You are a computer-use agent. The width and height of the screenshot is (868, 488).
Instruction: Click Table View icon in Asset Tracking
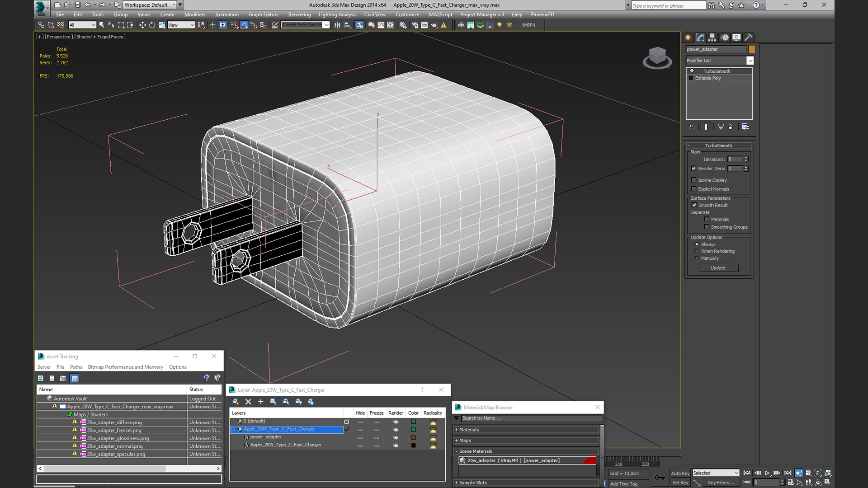(75, 378)
